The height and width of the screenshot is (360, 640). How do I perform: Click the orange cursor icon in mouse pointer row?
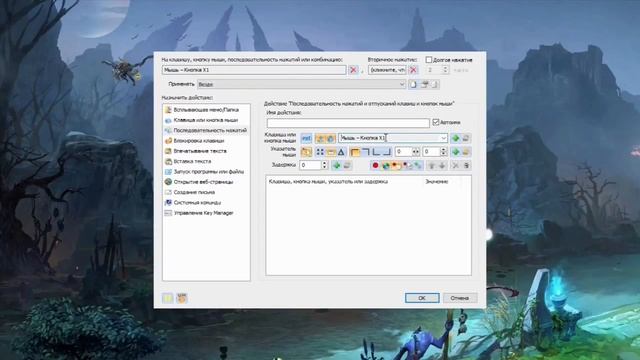coord(306,152)
